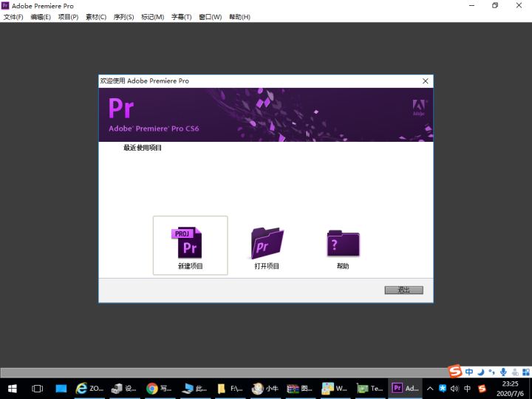The image size is (532, 399).
Task: Open the 编辑(E) menu
Action: [41, 17]
